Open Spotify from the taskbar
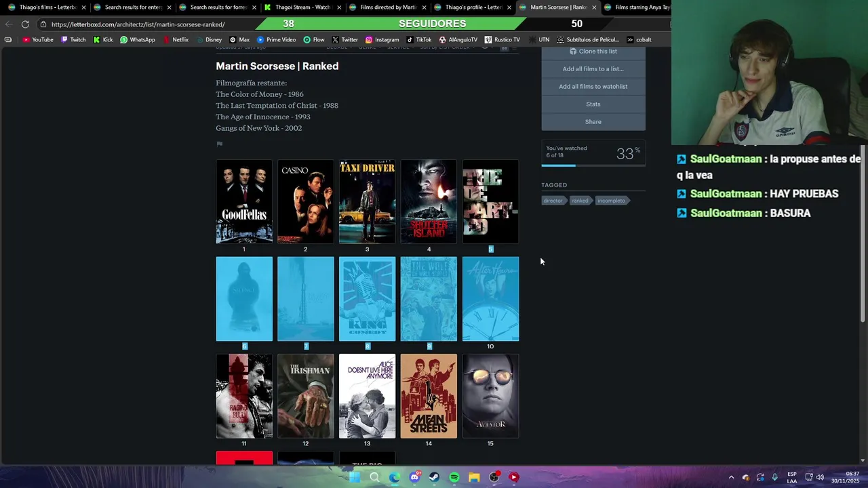This screenshot has height=488, width=868. pos(454,477)
